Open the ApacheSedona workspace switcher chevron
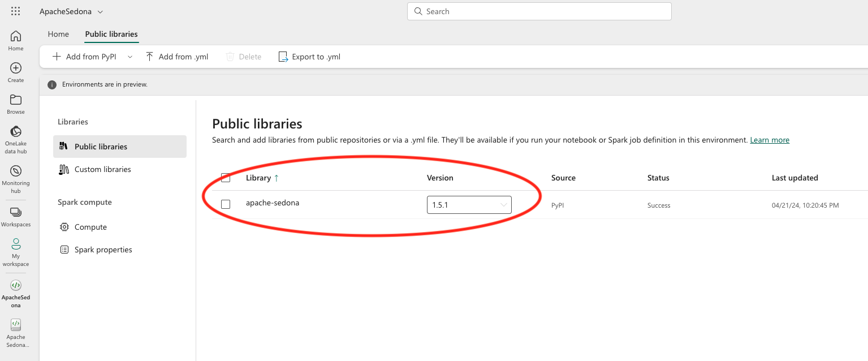This screenshot has width=868, height=361. point(100,11)
